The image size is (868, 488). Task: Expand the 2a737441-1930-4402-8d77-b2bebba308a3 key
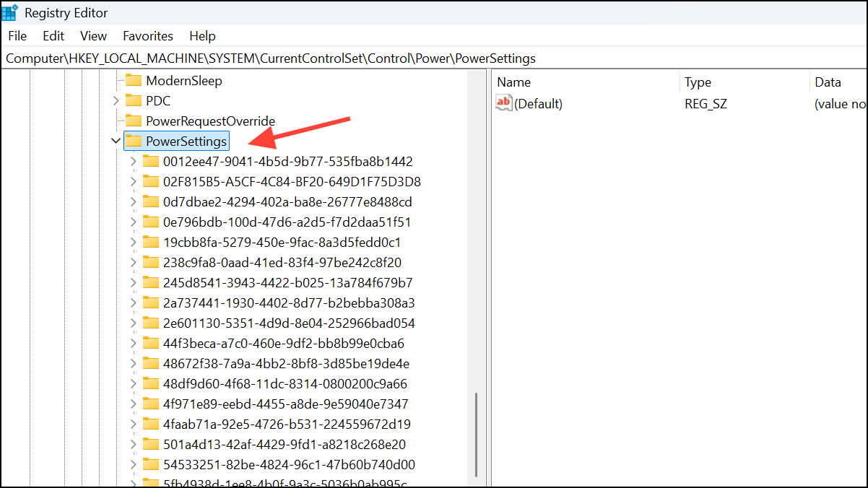click(x=133, y=302)
